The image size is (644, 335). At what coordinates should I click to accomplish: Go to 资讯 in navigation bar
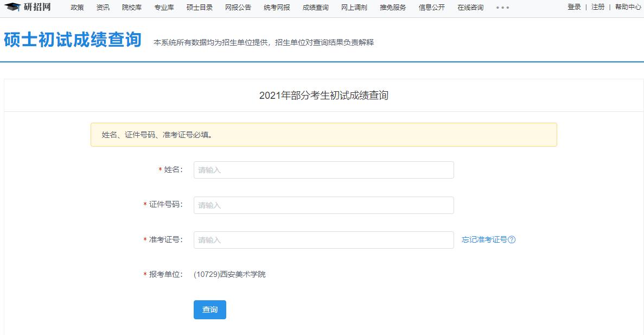click(x=103, y=8)
